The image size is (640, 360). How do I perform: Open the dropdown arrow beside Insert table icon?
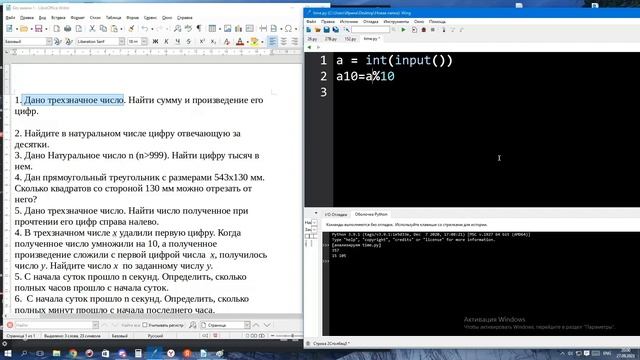tap(219, 29)
